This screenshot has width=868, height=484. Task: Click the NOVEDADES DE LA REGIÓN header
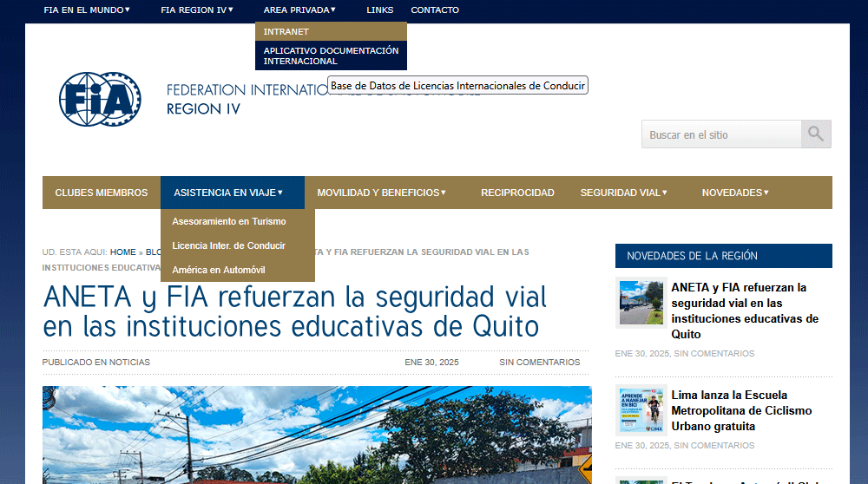pyautogui.click(x=724, y=256)
